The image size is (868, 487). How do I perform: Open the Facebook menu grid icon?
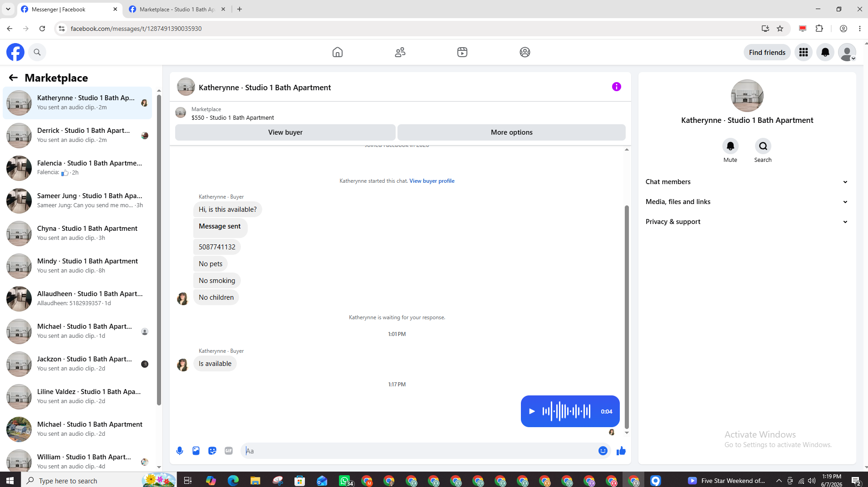(x=804, y=52)
